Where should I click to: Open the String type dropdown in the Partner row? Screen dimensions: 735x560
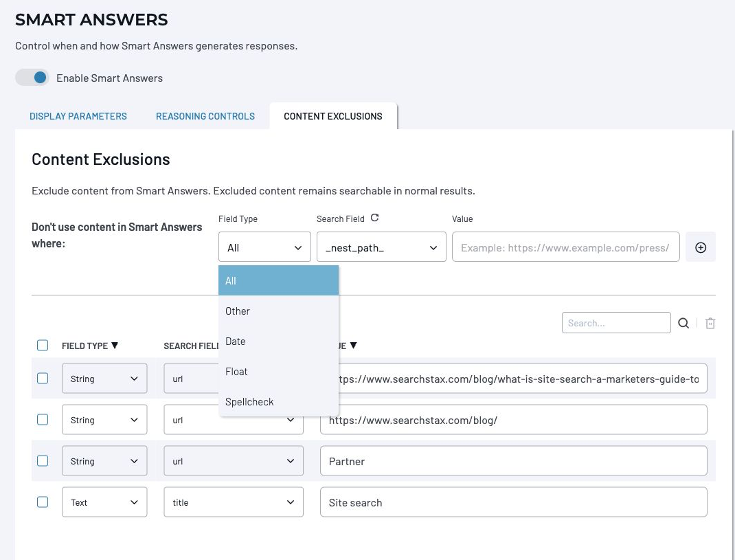click(x=104, y=460)
